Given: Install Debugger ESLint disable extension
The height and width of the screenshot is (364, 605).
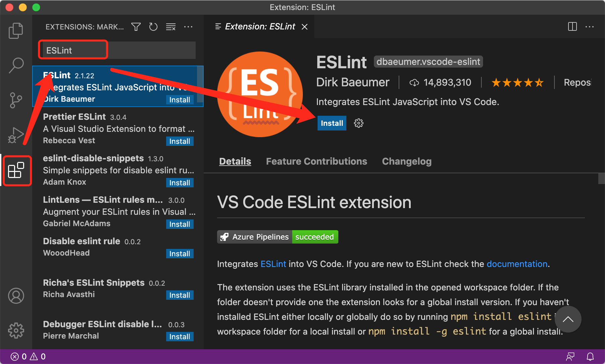Looking at the screenshot, I should pos(180,337).
